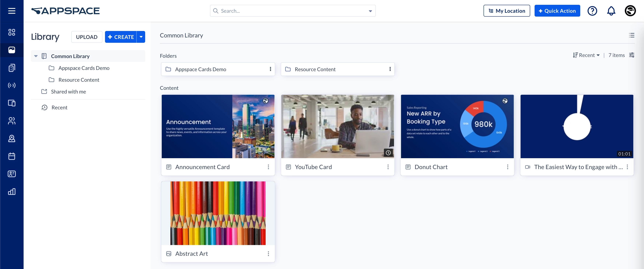Open the broadcast channels sidebar icon

tap(12, 85)
